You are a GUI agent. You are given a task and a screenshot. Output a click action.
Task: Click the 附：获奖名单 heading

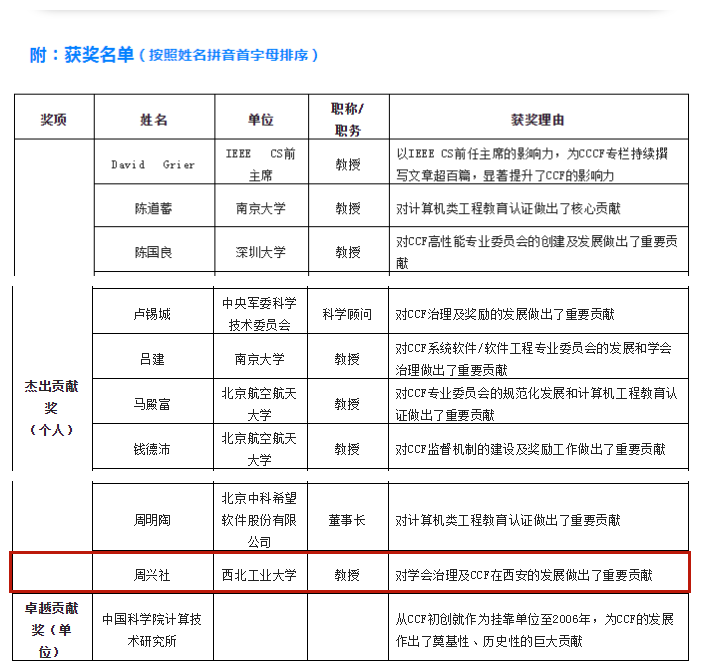81,55
